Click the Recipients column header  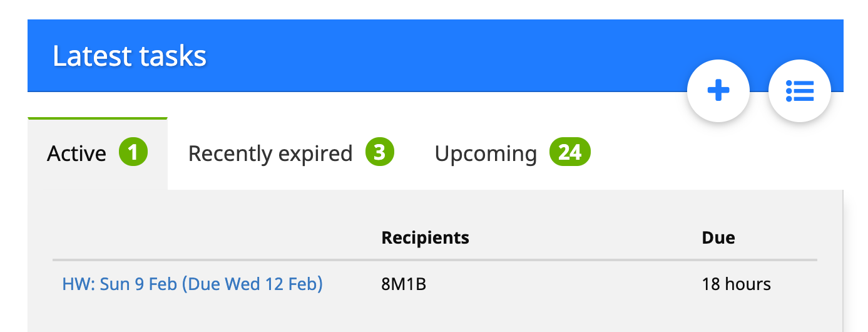425,238
